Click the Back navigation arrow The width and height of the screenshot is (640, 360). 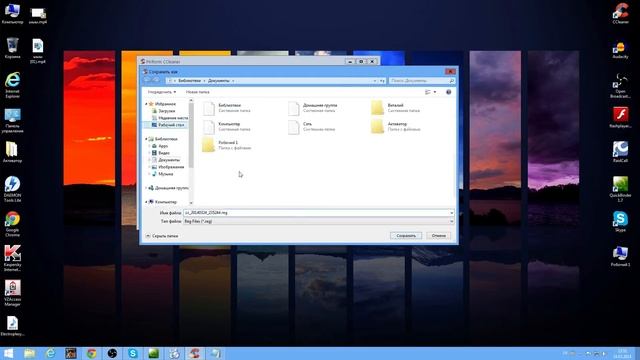[x=147, y=80]
